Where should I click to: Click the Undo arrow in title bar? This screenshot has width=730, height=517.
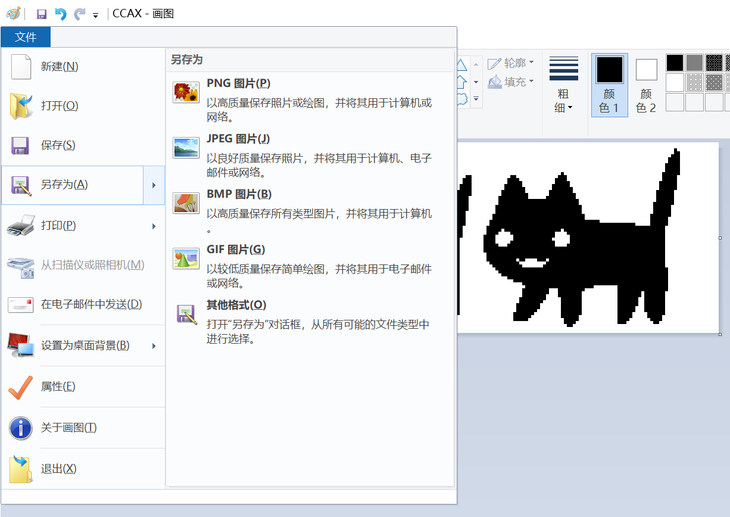[61, 14]
